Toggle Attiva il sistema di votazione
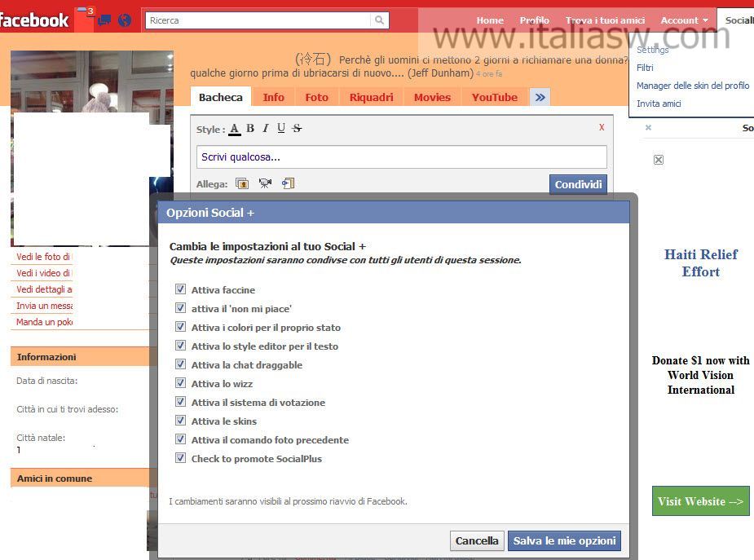 180,401
